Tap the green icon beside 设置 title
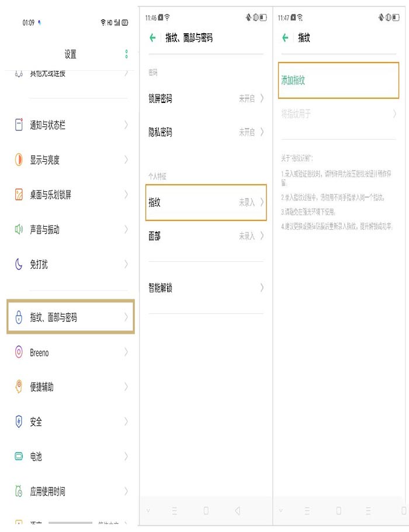409x532 pixels. 126,54
